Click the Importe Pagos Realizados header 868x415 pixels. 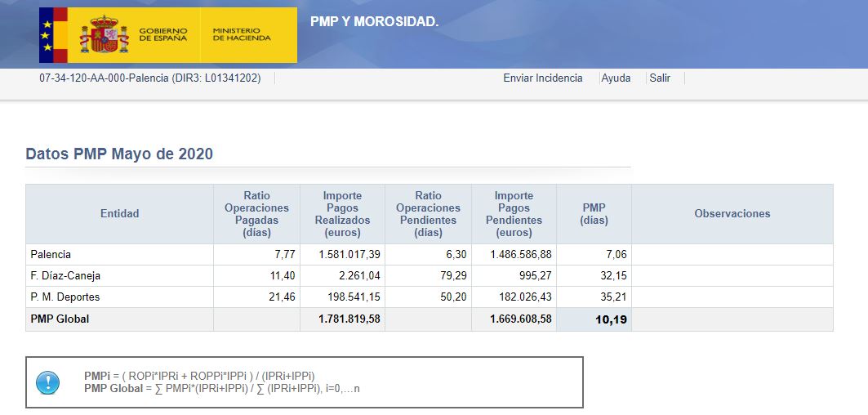(x=342, y=214)
